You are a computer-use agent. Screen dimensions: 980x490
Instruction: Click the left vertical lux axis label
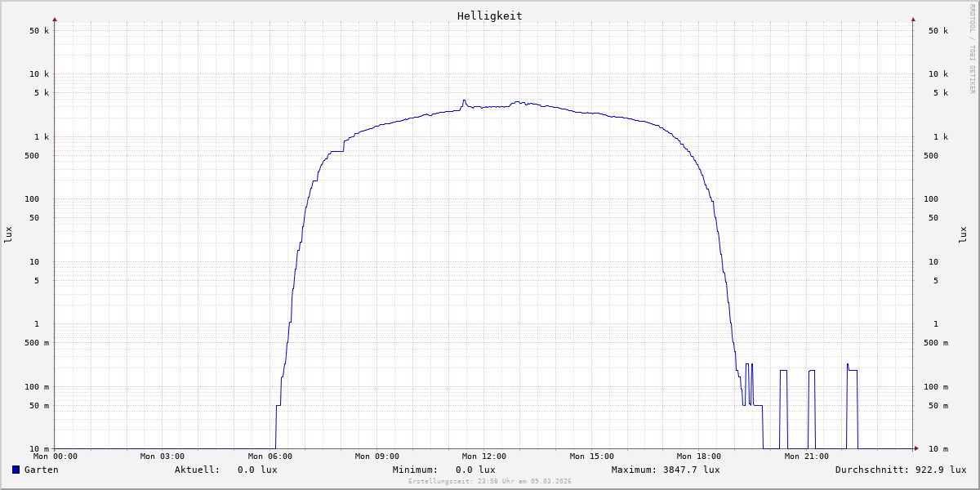click(8, 234)
